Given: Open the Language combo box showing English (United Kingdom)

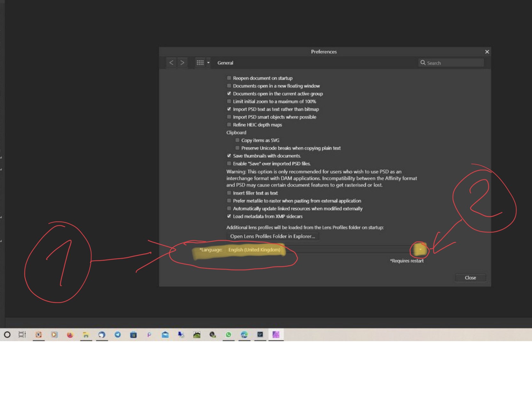Looking at the screenshot, I should click(x=326, y=250).
